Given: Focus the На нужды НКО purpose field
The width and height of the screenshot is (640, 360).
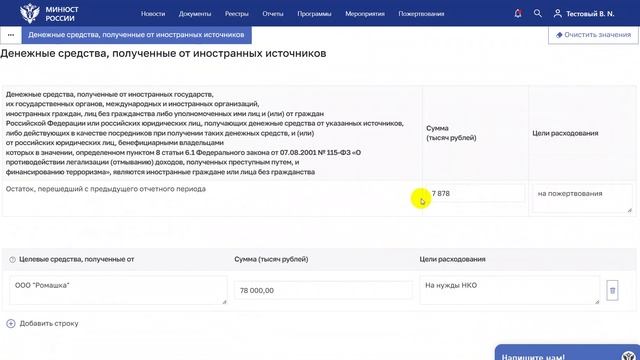Looking at the screenshot, I should point(509,290).
